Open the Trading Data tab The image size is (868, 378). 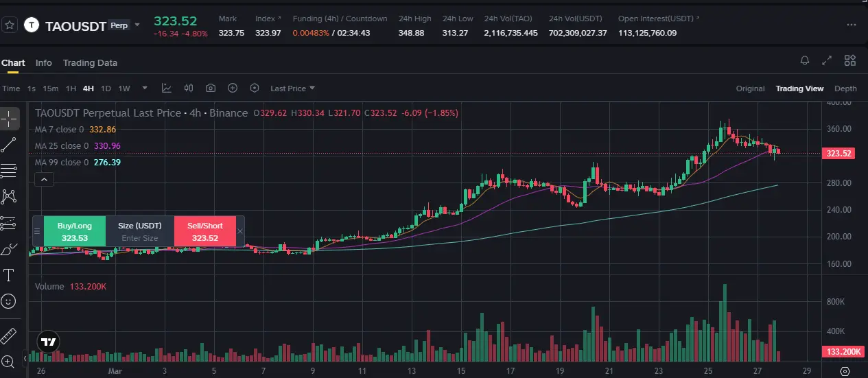coord(90,62)
